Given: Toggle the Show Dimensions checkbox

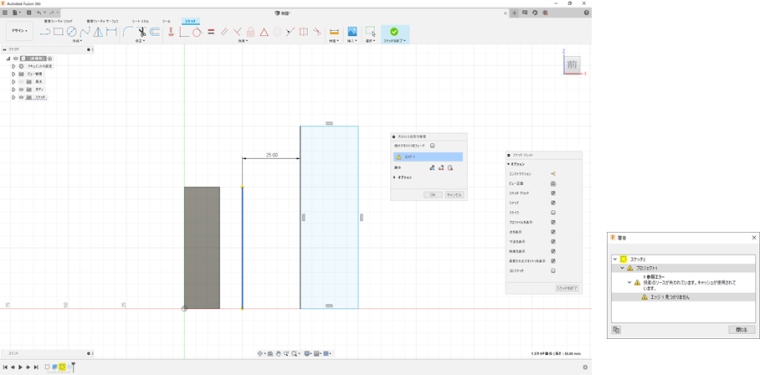Looking at the screenshot, I should tap(553, 242).
